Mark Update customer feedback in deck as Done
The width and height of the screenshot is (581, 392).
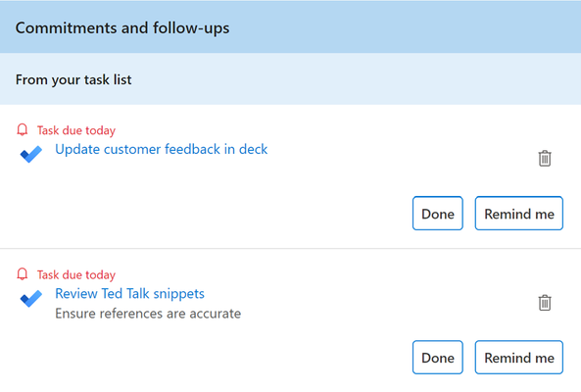pos(438,214)
